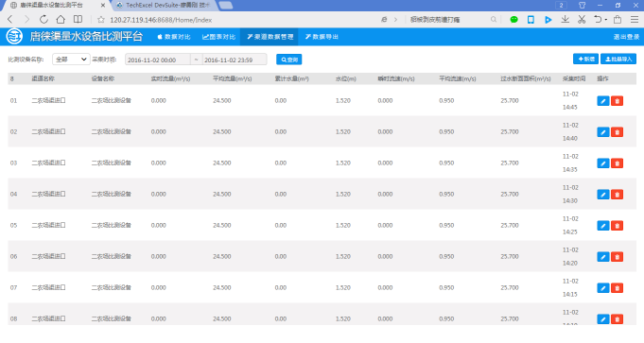Click the 新增 add button
Image resolution: width=644 pixels, height=343 pixels.
[x=585, y=60]
